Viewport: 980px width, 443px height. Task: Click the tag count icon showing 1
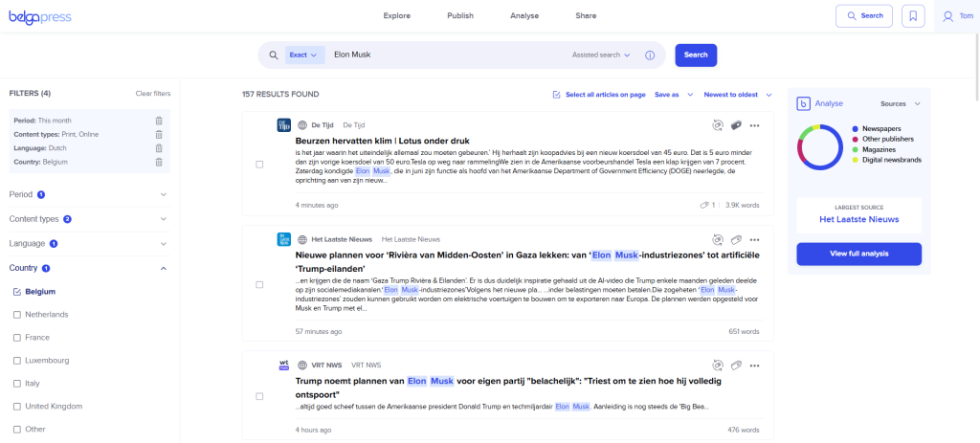point(704,205)
